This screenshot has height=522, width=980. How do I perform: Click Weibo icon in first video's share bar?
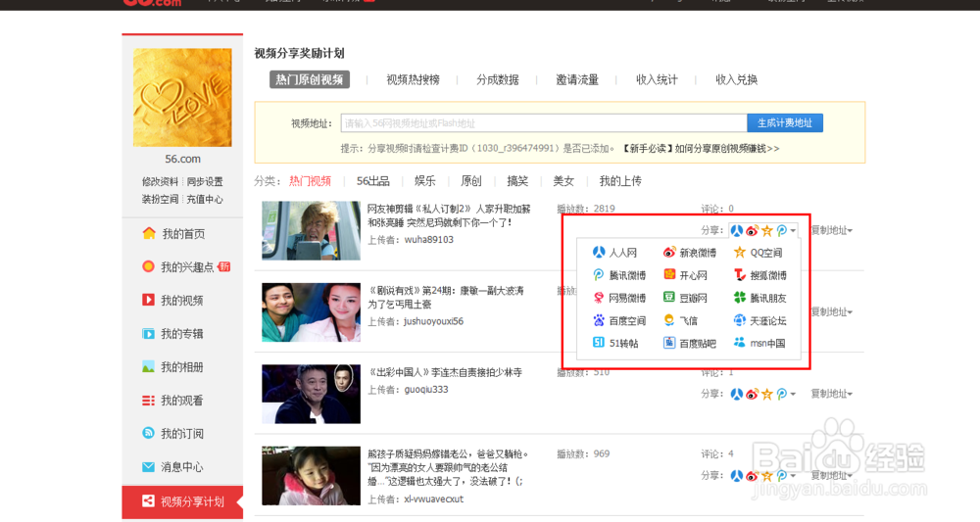(752, 230)
